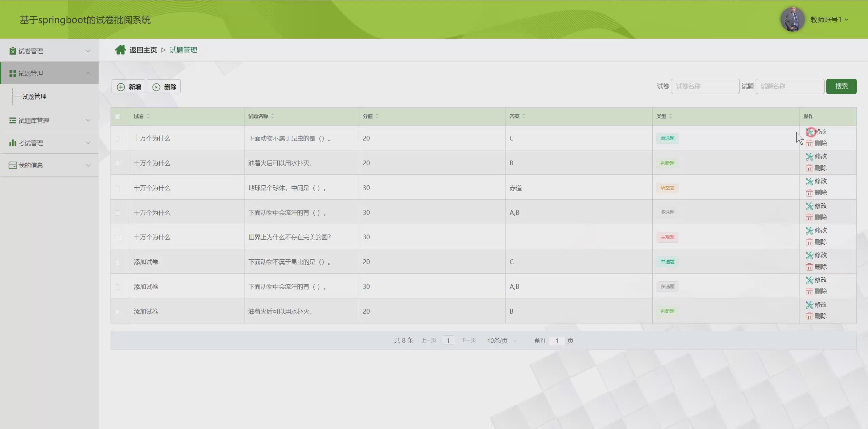Select checkbox for 主观题 question row

(117, 238)
